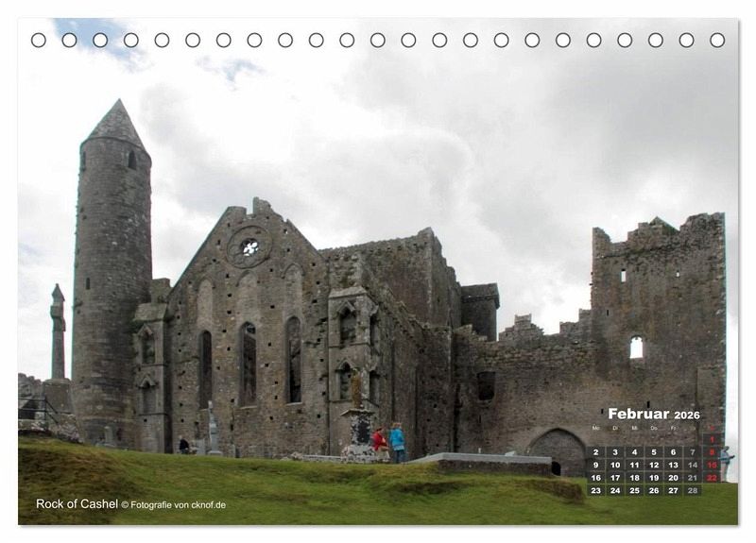Select date 26 in the calendar
This screenshot has width=756, height=543.
654,490
